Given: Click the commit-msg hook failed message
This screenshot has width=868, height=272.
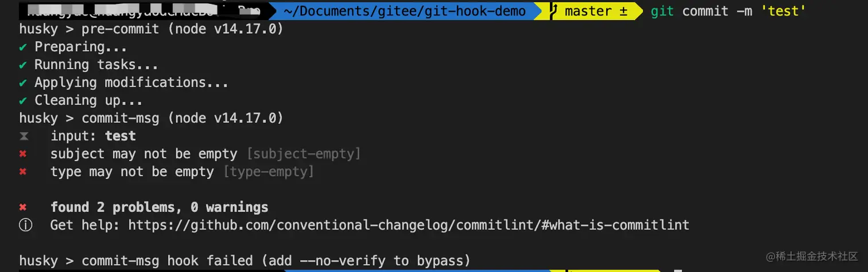Looking at the screenshot, I should click(245, 261).
